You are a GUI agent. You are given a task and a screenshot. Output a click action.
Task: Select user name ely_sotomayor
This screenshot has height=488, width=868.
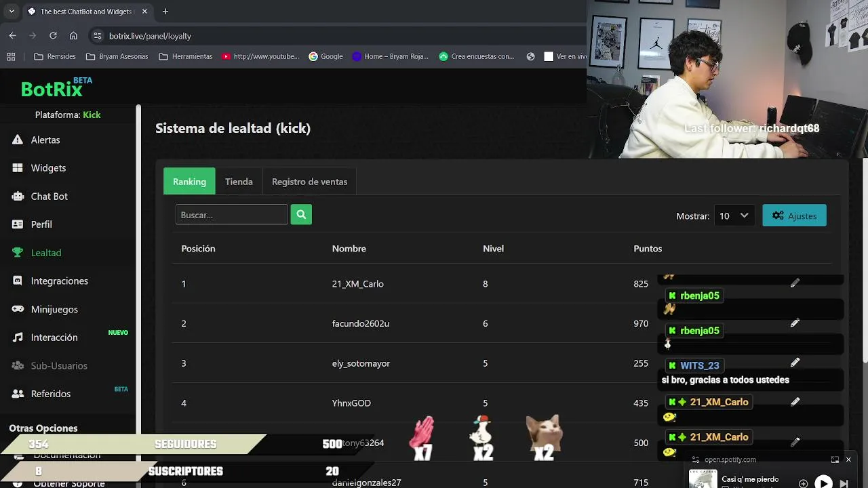click(361, 363)
